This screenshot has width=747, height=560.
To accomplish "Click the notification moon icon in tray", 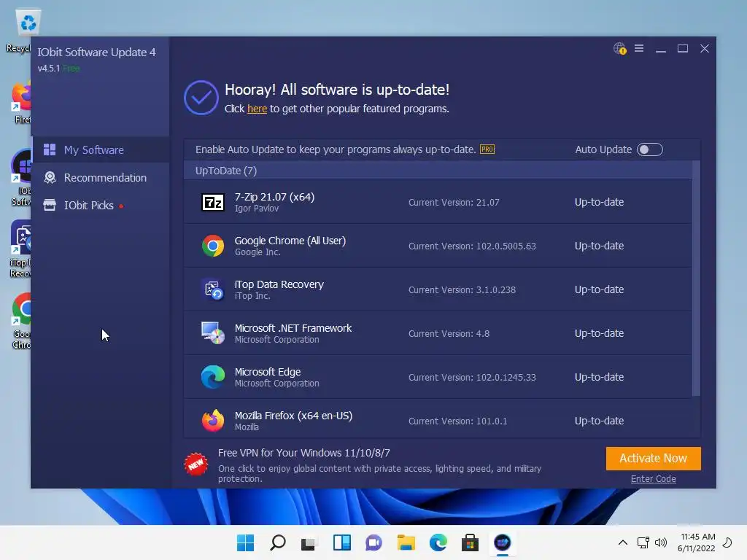I will (x=727, y=542).
